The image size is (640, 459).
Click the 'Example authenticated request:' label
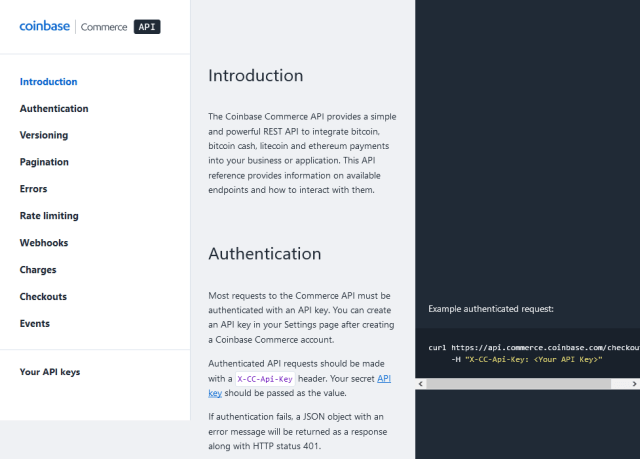point(491,309)
